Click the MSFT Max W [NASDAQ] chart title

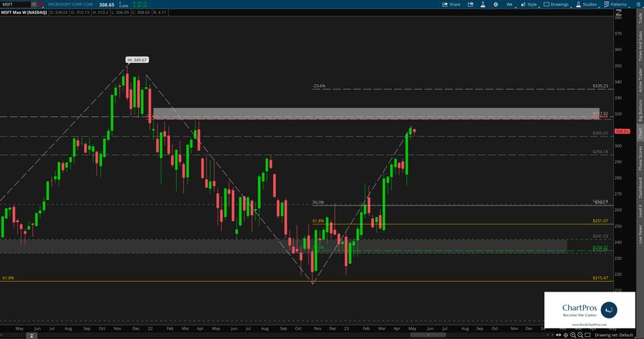click(24, 12)
